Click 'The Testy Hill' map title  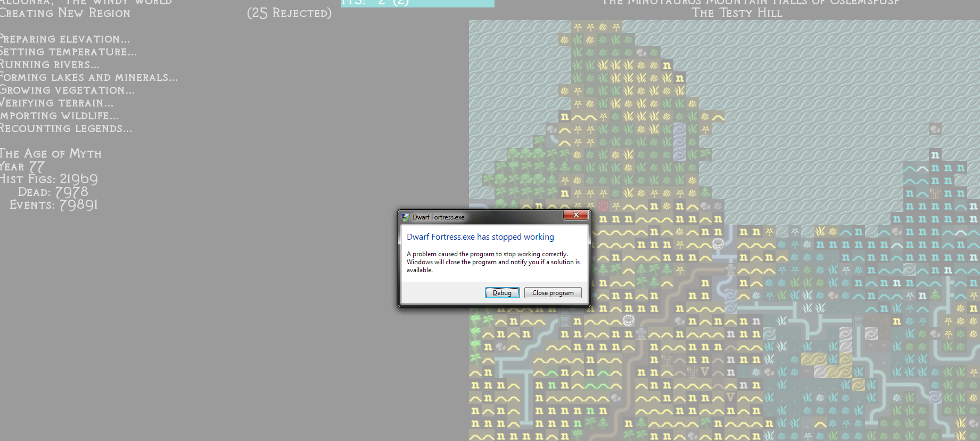(737, 13)
